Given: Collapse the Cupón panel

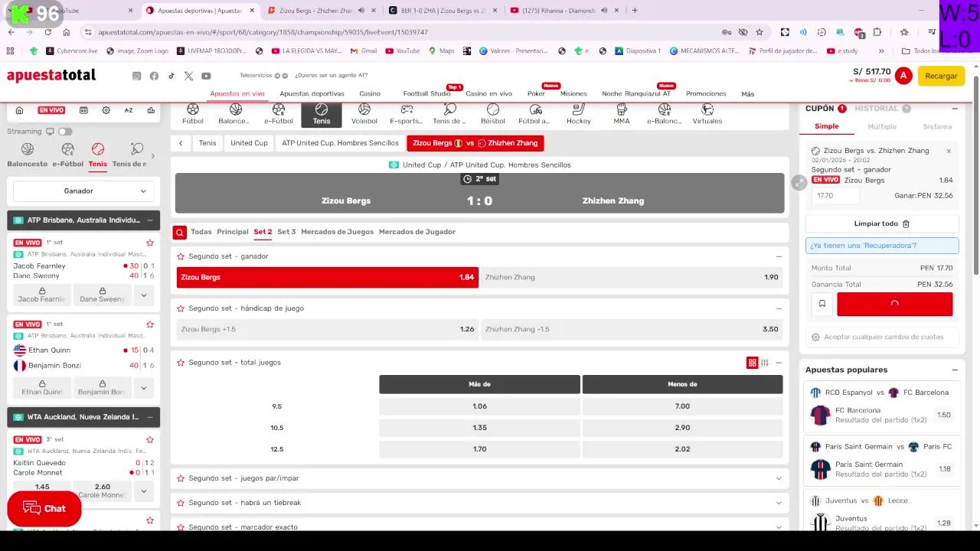Looking at the screenshot, I should 955,109.
